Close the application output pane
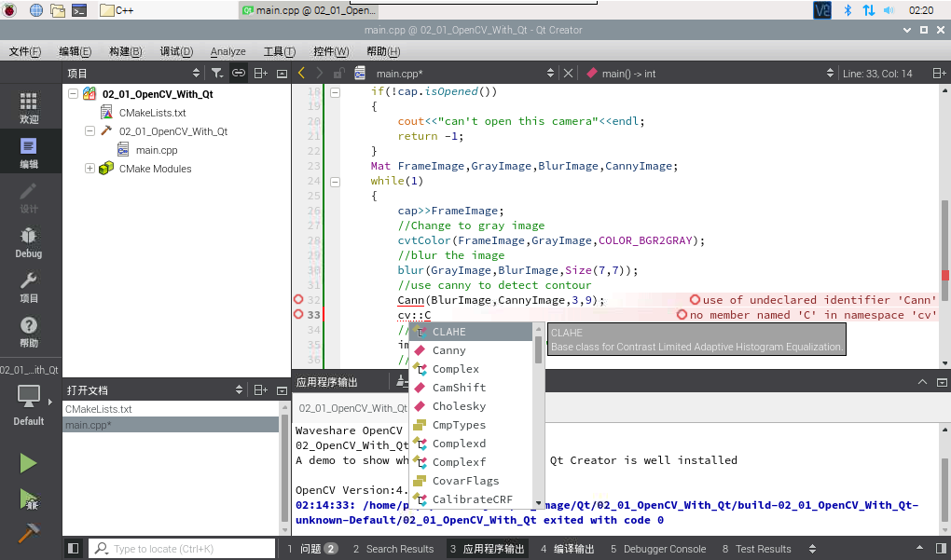Screen dimensions: 951x560 tap(942, 382)
